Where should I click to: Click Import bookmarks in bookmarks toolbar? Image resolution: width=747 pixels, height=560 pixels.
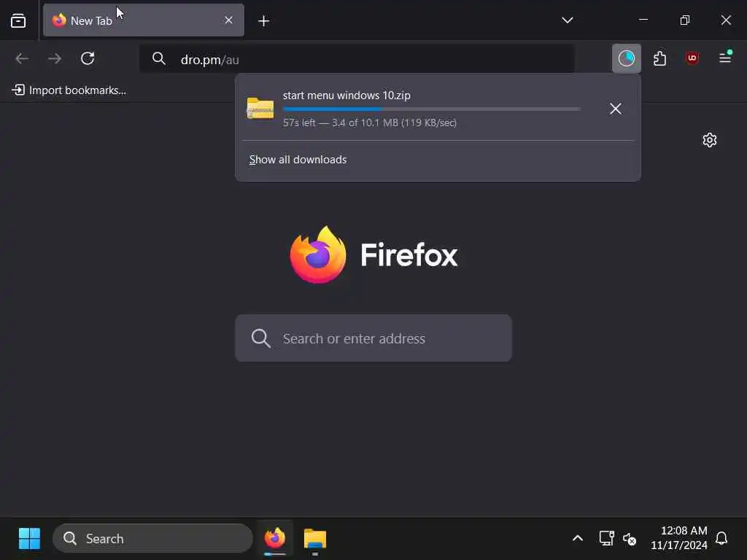69,90
